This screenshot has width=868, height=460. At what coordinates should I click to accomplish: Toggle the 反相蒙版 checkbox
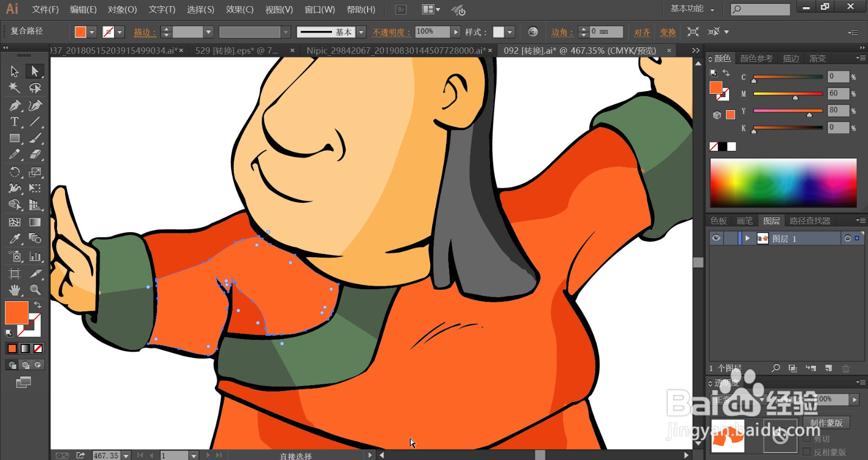pyautogui.click(x=807, y=452)
